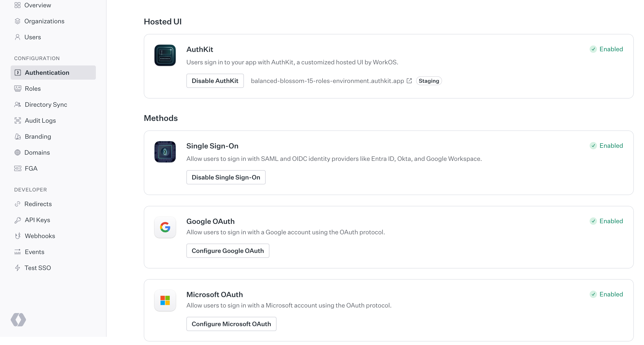Screen dimensions: 644x345
Task: Click the Disable Single Sign-On button
Action: click(226, 177)
